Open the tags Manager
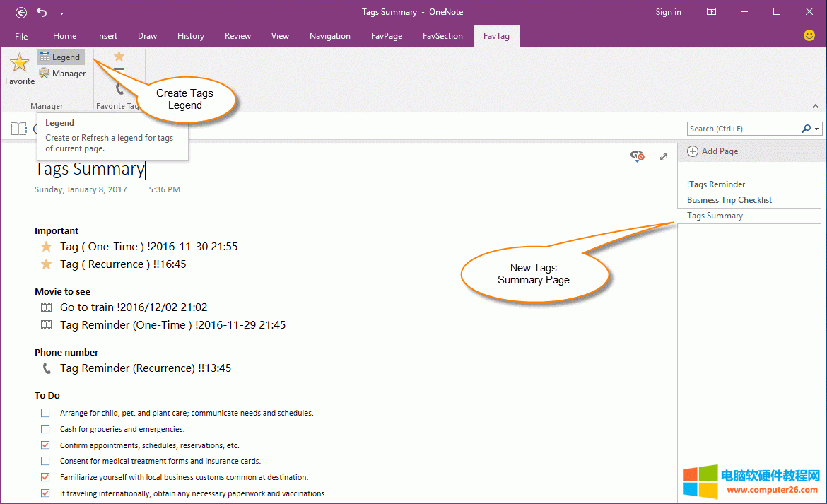Screen dimensions: 827x504 point(62,74)
